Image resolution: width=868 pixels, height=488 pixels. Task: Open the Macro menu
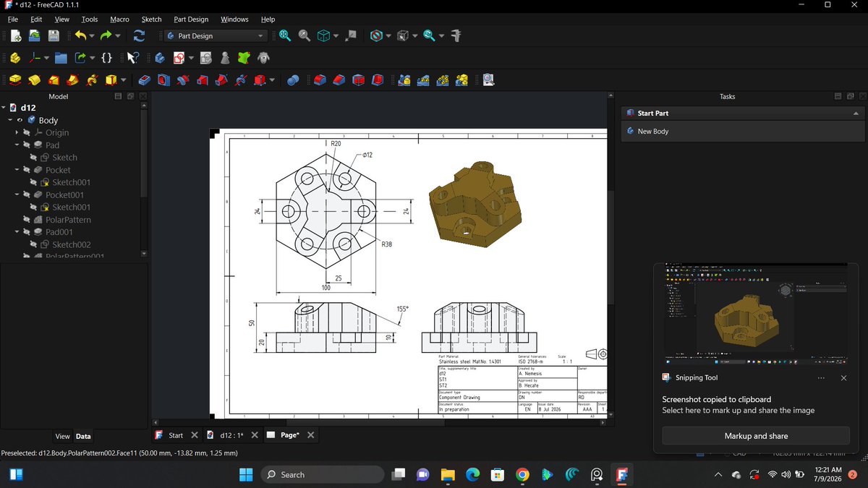119,20
